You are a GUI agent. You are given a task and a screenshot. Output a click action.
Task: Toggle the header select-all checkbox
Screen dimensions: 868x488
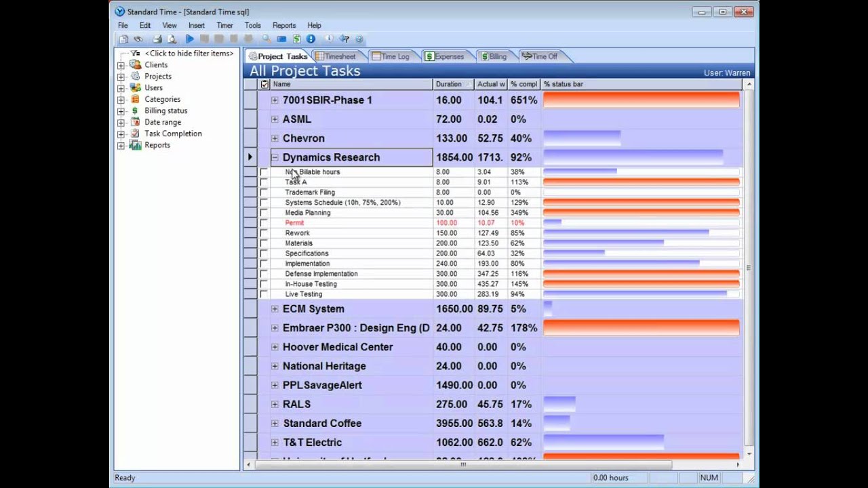pyautogui.click(x=264, y=84)
